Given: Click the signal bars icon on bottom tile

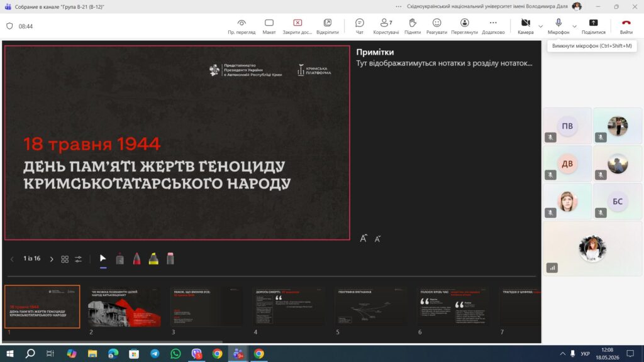Looking at the screenshot, I should tap(552, 268).
